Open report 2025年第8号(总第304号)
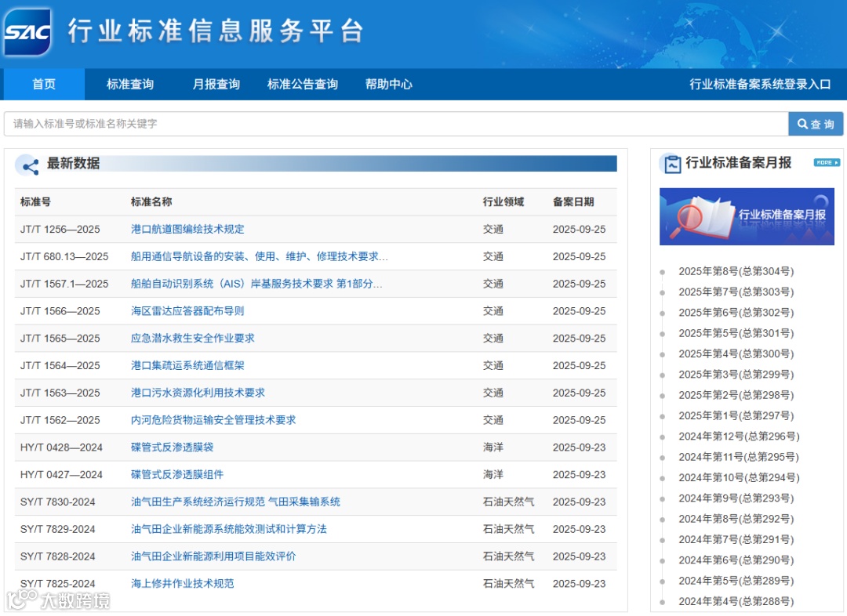The height and width of the screenshot is (616, 847). tap(736, 272)
